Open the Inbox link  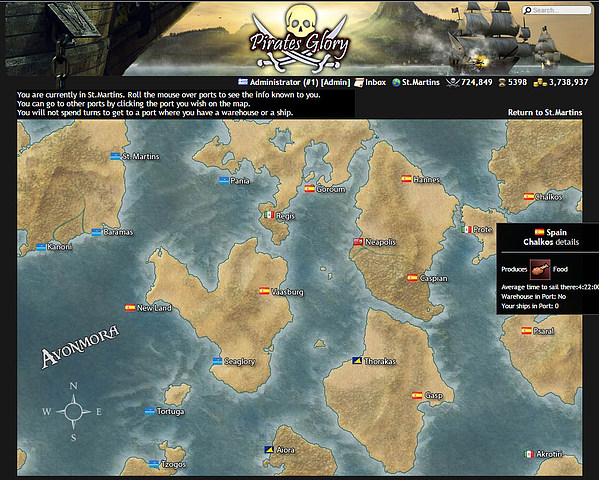pyautogui.click(x=376, y=82)
